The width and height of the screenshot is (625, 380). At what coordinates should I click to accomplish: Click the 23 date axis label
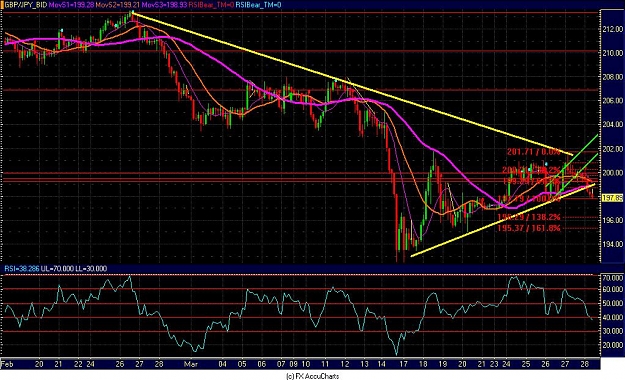pyautogui.click(x=494, y=364)
